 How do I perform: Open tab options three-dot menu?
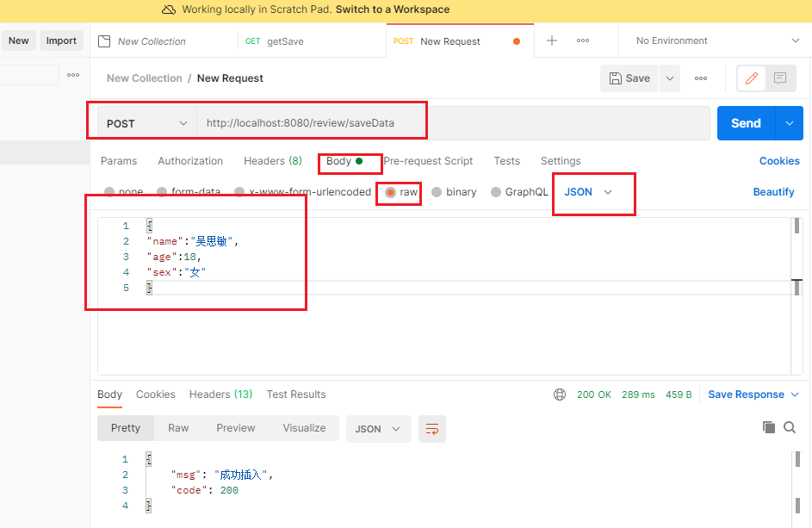[583, 40]
